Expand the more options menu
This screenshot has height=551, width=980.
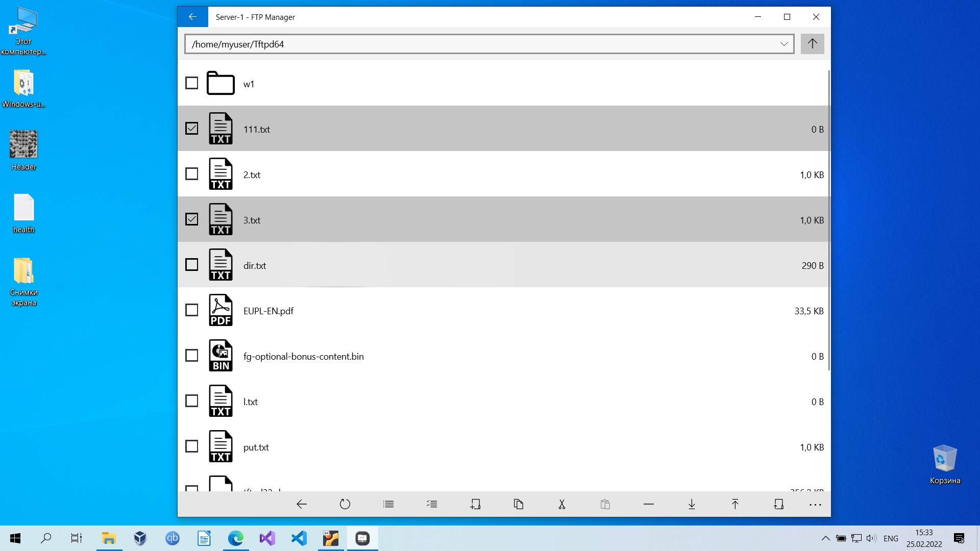815,505
